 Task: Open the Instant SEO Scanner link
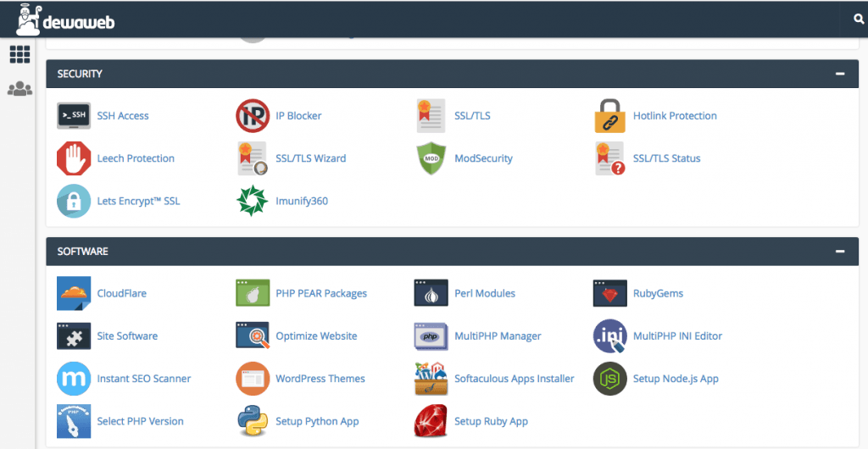(144, 378)
